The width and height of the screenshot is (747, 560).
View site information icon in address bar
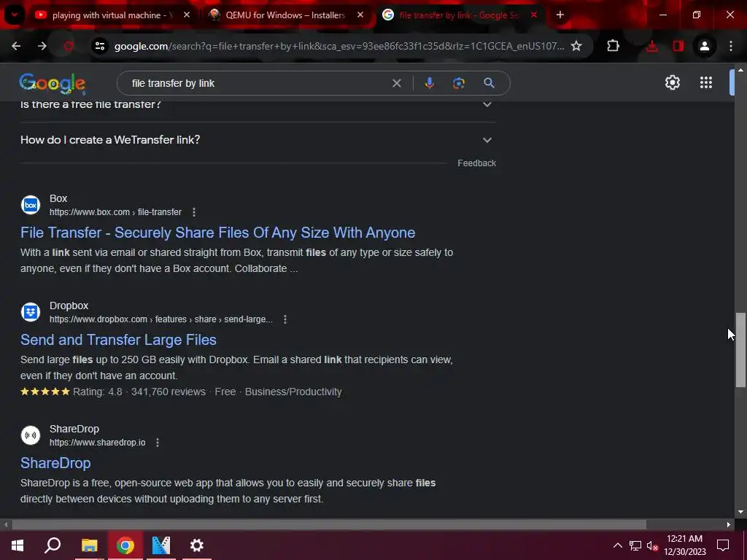click(x=100, y=46)
